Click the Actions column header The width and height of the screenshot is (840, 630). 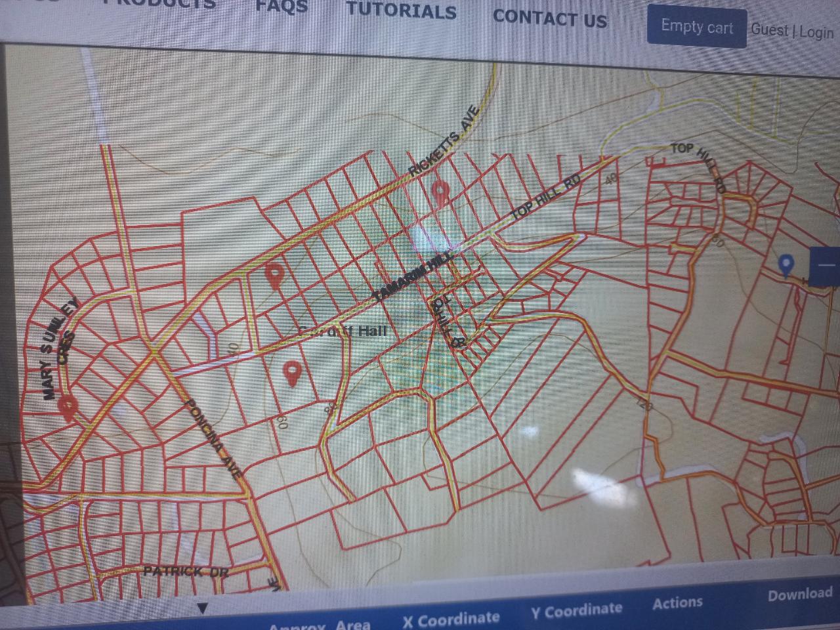(677, 603)
